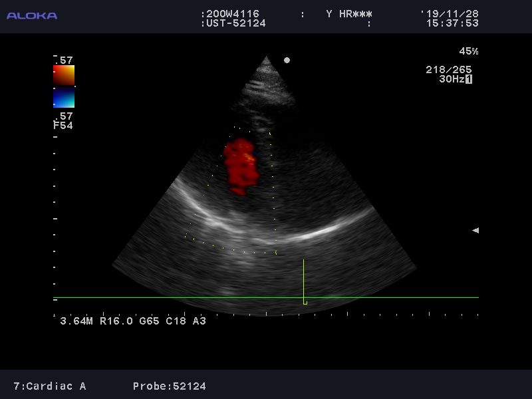Click the 30Hz frame rate value
The image size is (532, 399).
coord(451,79)
